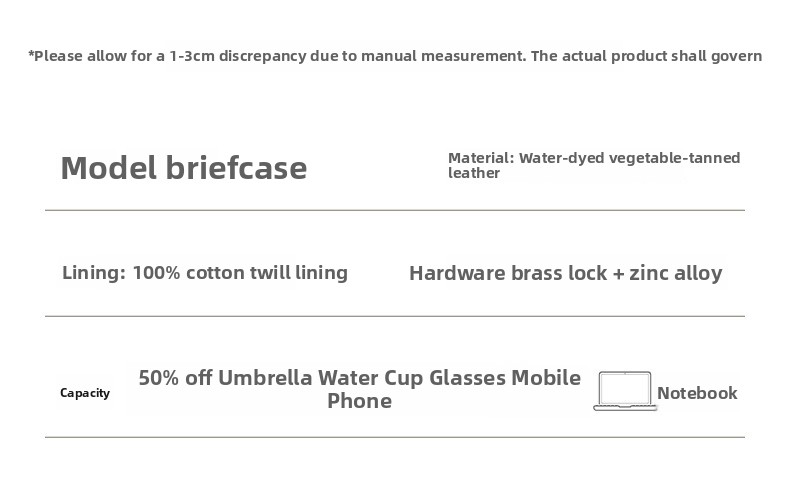790x478 pixels.
Task: Click the Water Cup words in capacity
Action: [x=370, y=378]
